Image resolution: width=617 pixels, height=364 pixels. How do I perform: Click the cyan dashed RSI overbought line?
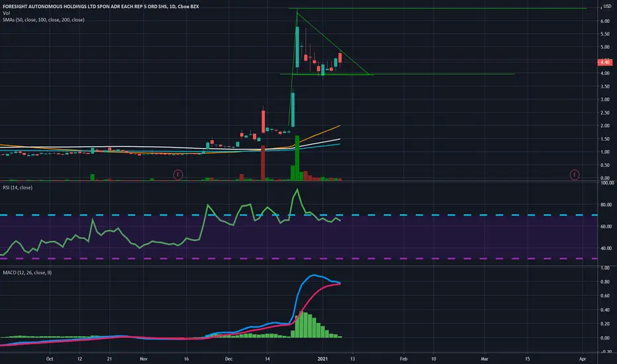pyautogui.click(x=299, y=215)
